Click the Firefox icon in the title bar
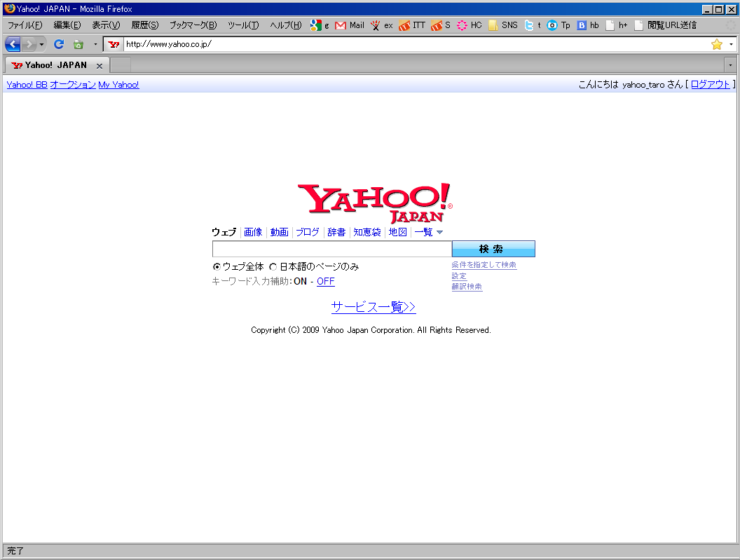This screenshot has height=560, width=740. [x=9, y=8]
